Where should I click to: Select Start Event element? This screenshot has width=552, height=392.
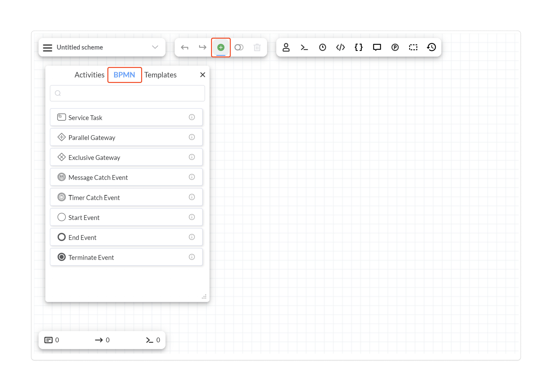pos(126,217)
